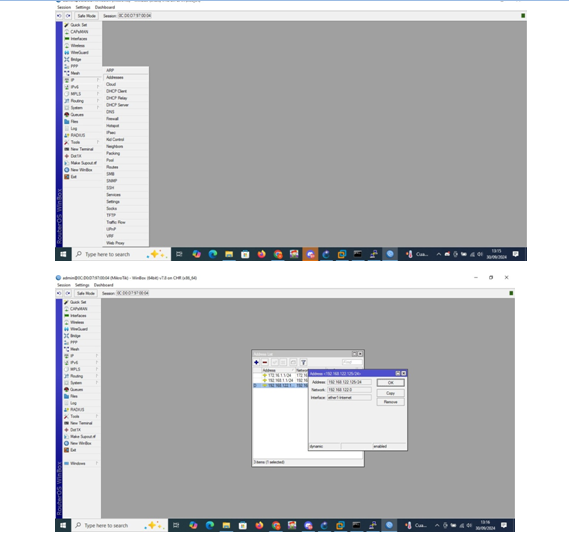Add a new entry with the blue plus icon

click(x=256, y=362)
